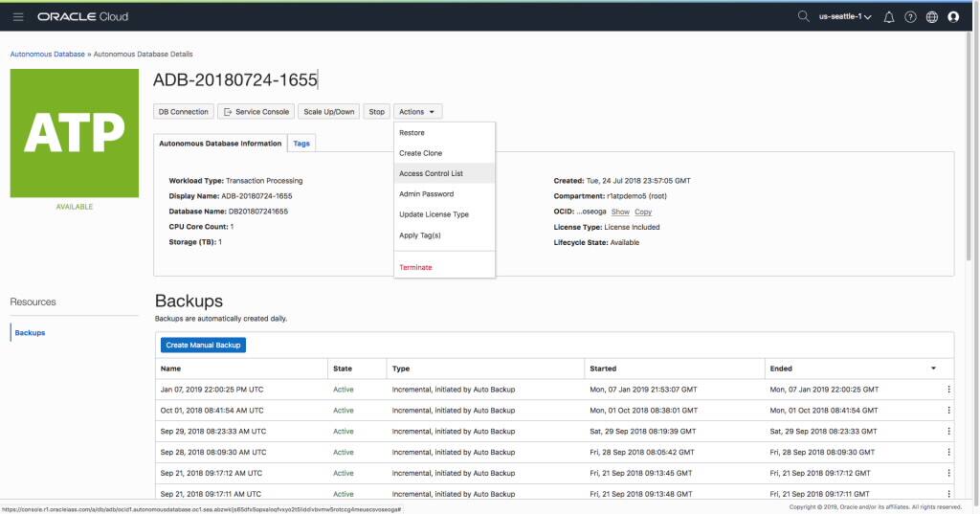
Task: Click the search magnifier icon
Action: 803,17
